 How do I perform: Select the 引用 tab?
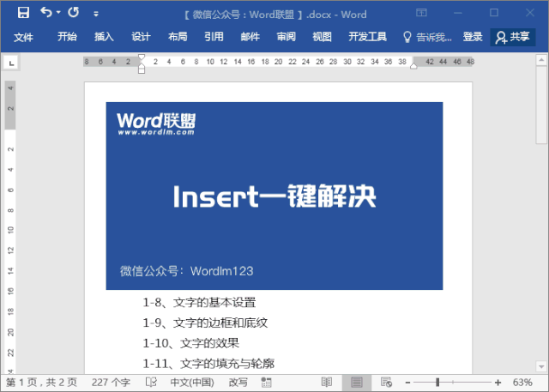[214, 36]
